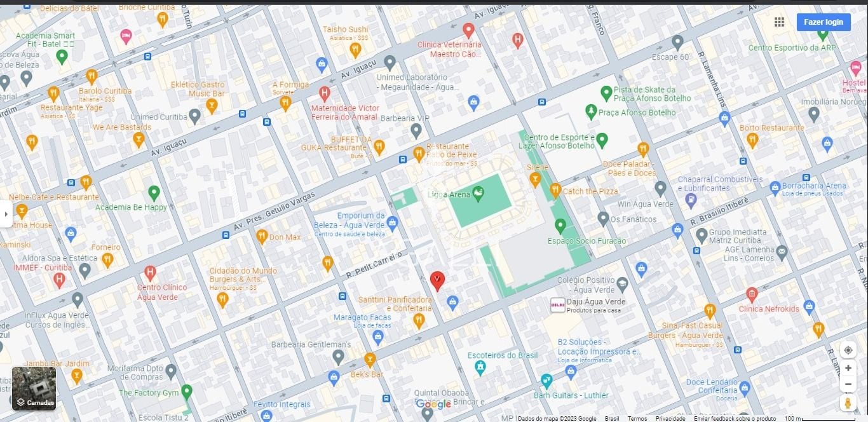Screen dimensions: 868x422
Task: Select Maragato Facas shop marker
Action: point(378,337)
